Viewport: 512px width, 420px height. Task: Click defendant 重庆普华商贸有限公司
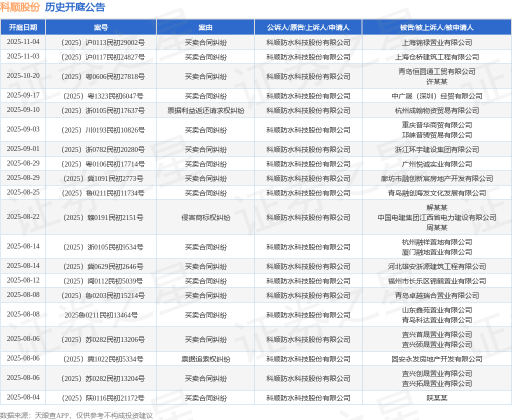point(437,125)
